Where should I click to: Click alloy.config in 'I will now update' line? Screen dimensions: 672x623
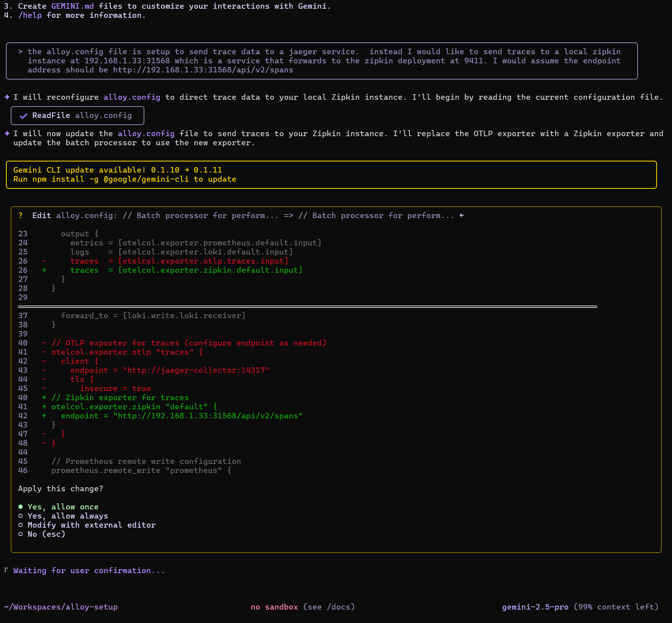[x=146, y=133]
